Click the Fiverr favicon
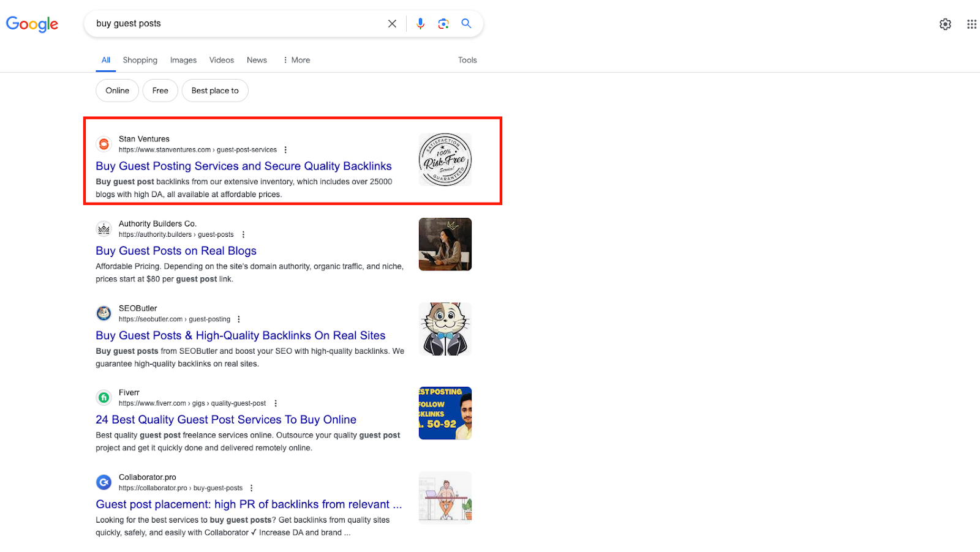 [x=104, y=398]
